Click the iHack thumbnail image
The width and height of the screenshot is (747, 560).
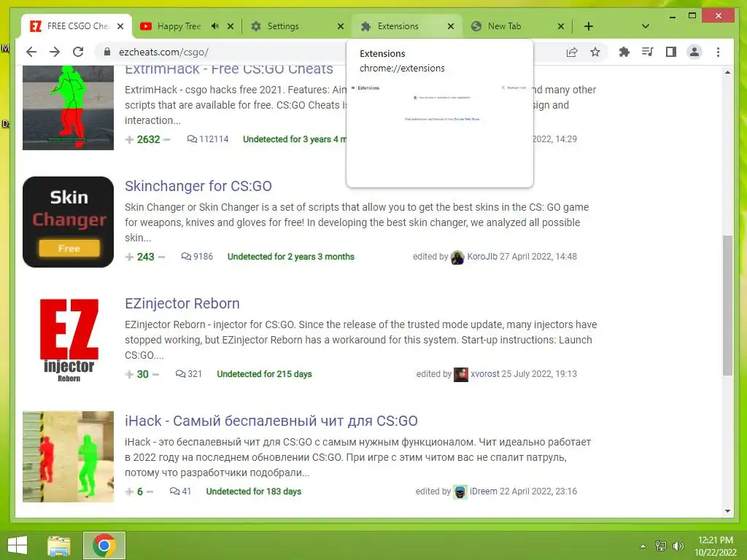click(68, 456)
